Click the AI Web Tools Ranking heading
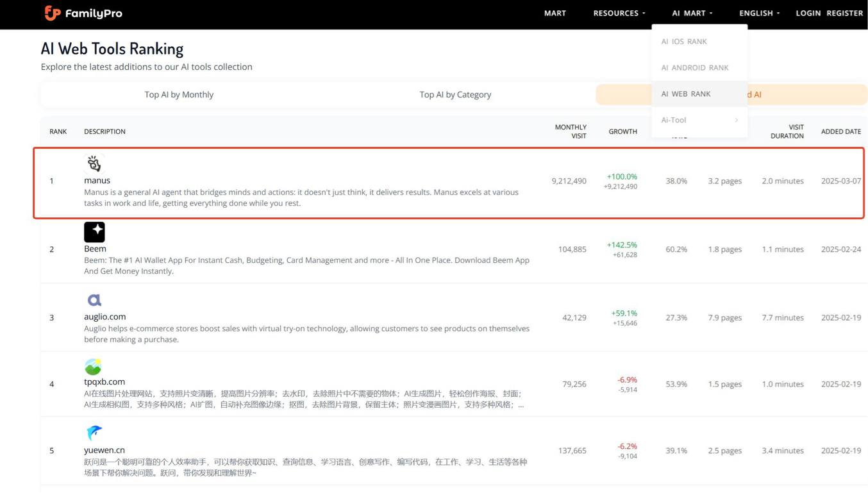 (x=112, y=48)
